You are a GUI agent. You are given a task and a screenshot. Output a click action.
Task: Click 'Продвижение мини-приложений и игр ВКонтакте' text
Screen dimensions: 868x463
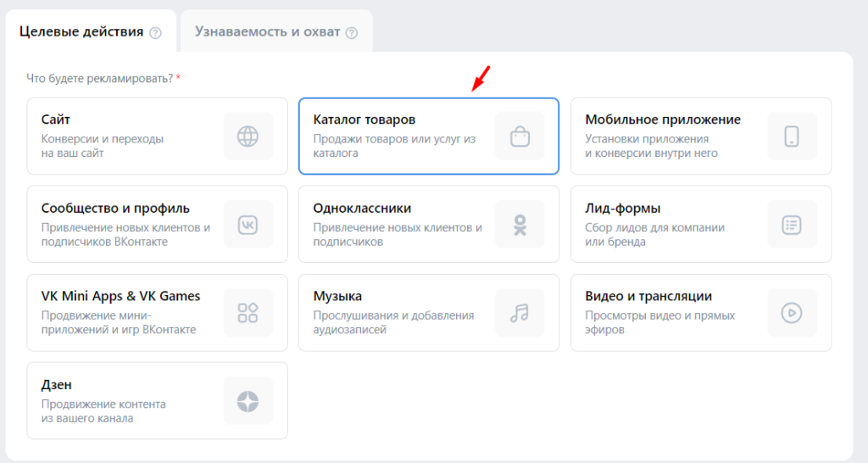[119, 322]
